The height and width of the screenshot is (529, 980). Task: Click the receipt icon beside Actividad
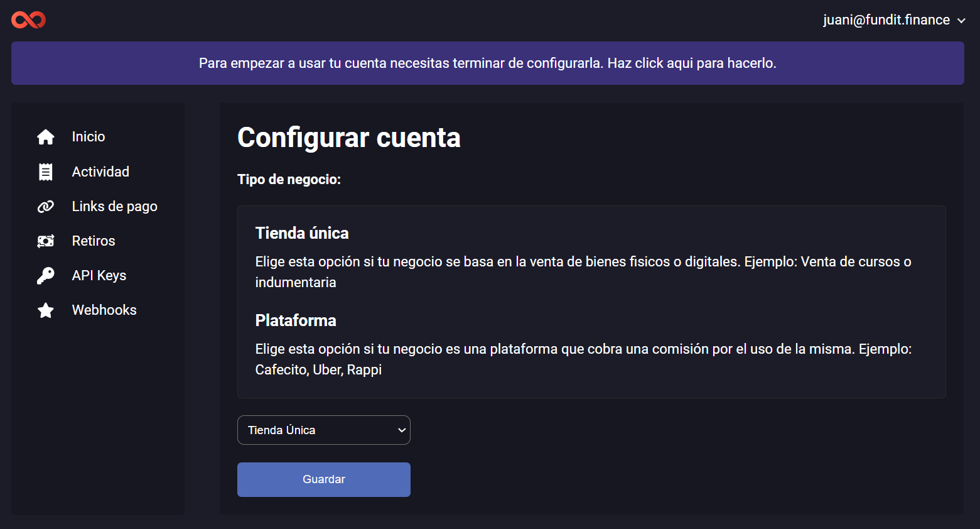click(x=46, y=172)
